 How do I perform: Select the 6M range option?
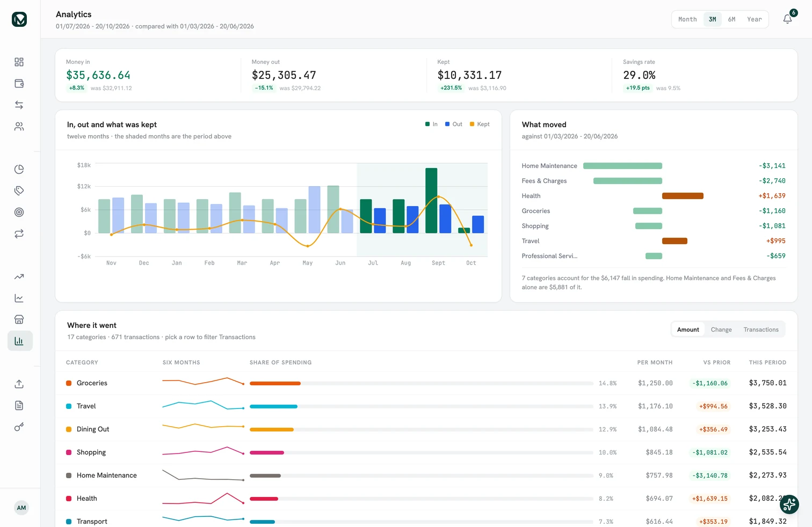point(731,19)
